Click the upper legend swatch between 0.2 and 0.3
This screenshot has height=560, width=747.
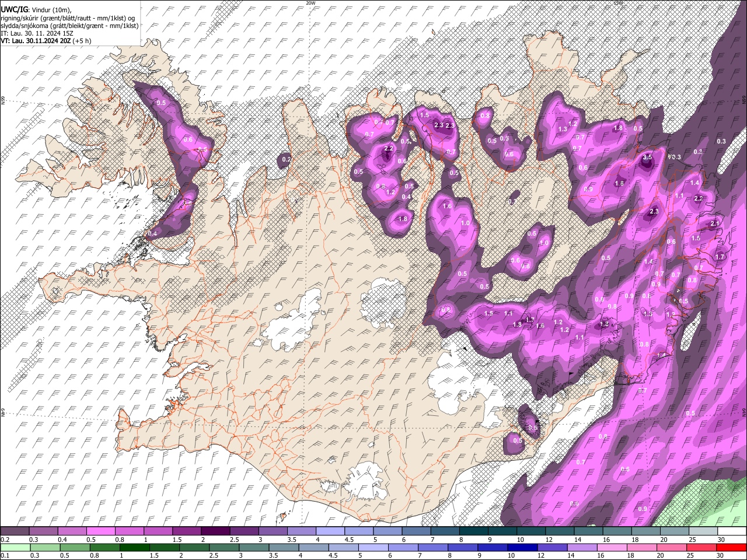pos(15,531)
